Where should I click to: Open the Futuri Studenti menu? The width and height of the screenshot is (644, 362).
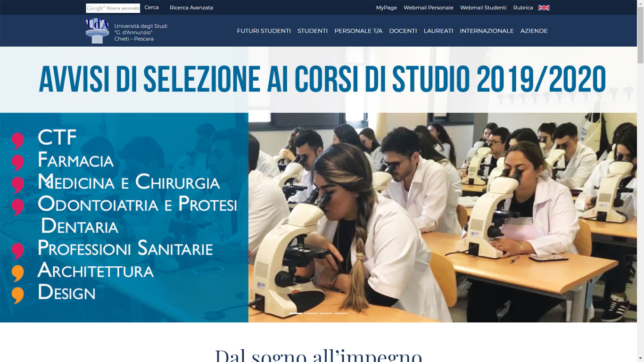tap(264, 31)
